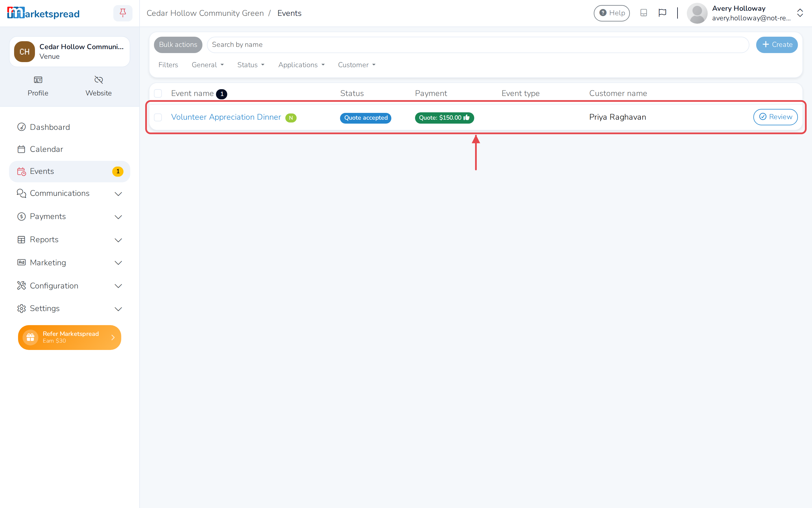Viewport: 812px width, 508px height.
Task: Go to Dashboard in sidebar
Action: [x=70, y=127]
